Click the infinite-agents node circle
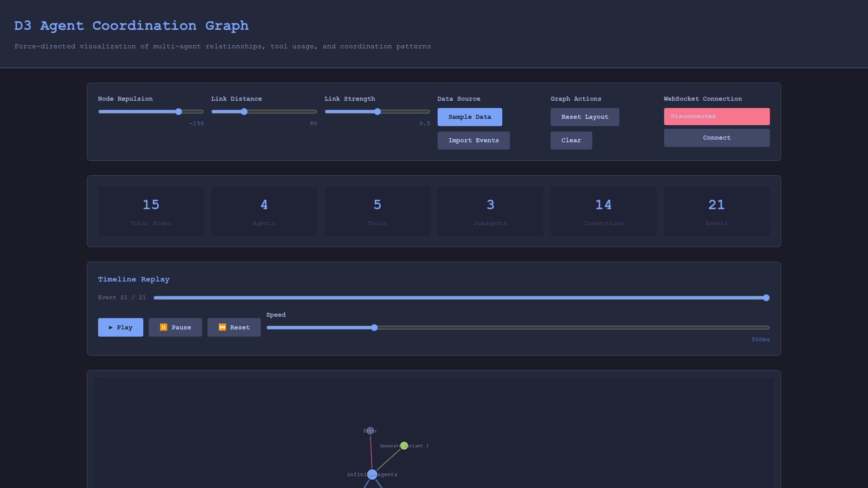Viewport: 868px width, 488px height. click(x=372, y=474)
